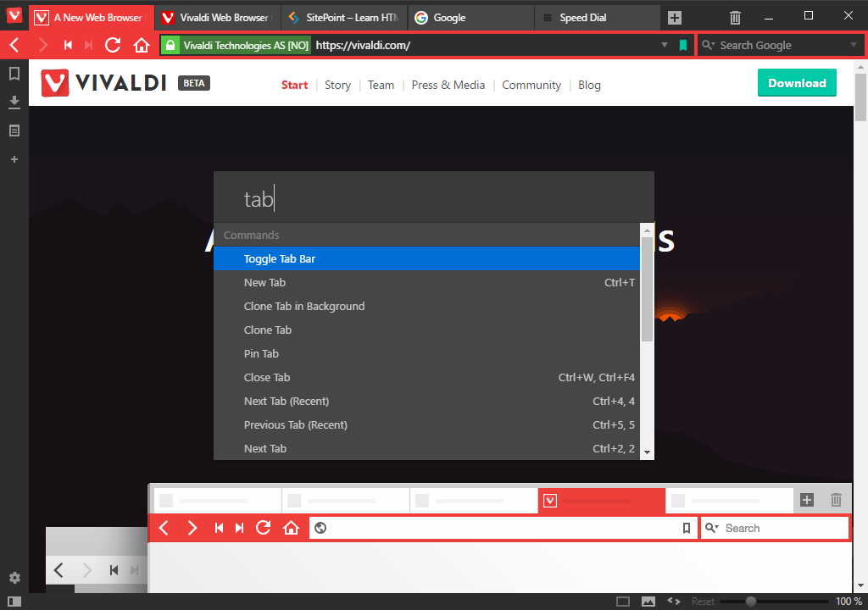This screenshot has height=610, width=868.
Task: Open the Community link on Vivaldi site
Action: point(531,85)
